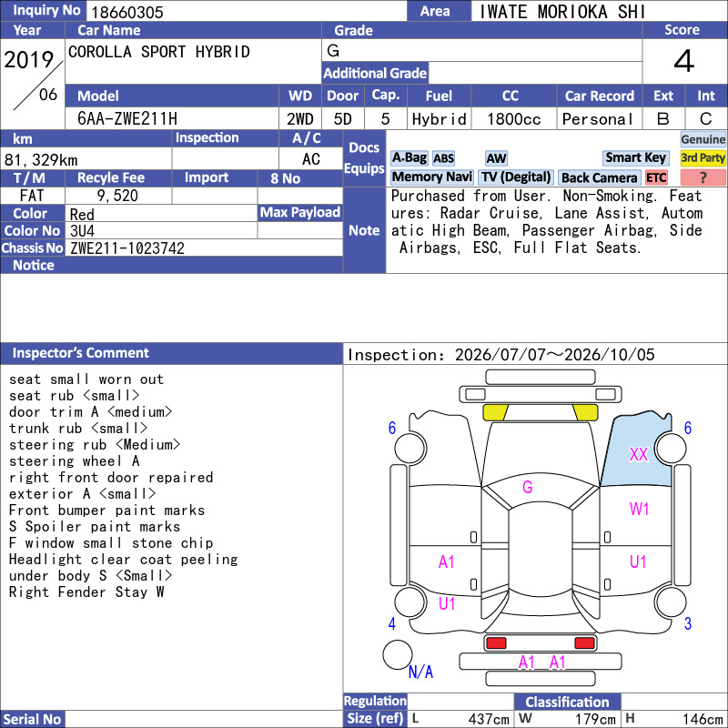This screenshot has width=728, height=728.
Task: Click comment 'F window small stone chip'
Action: (x=111, y=542)
